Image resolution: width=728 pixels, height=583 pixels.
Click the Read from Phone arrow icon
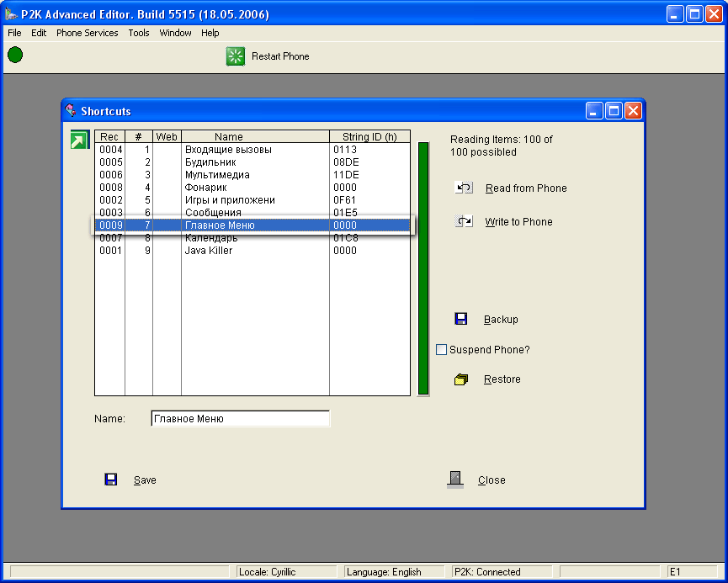464,188
